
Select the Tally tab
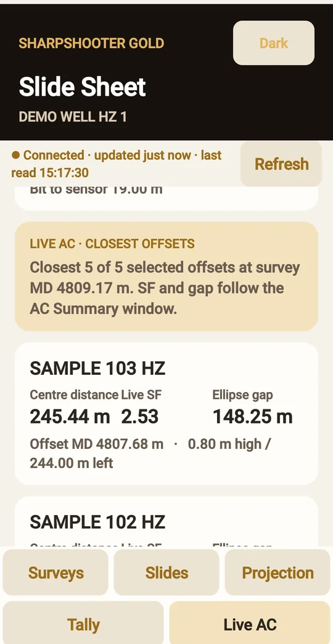83,625
